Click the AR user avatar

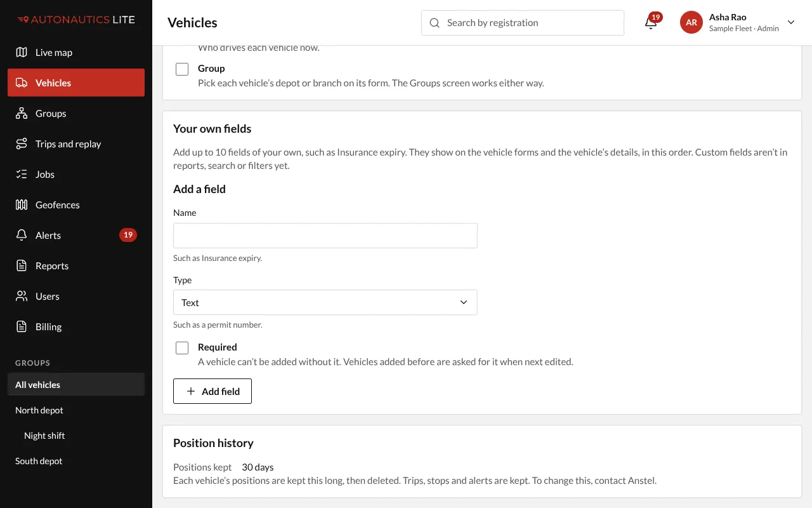691,22
